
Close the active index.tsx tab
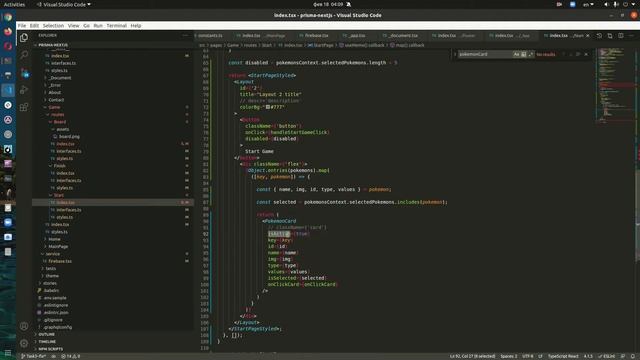(588, 36)
